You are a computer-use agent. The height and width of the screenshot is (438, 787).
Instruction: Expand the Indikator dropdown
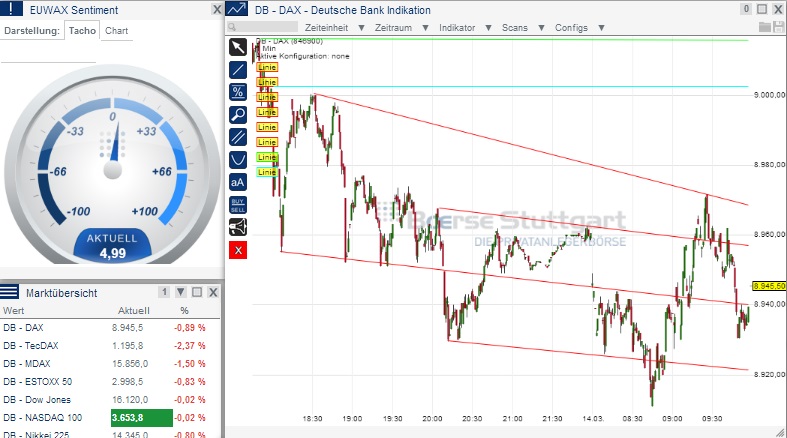tap(465, 28)
